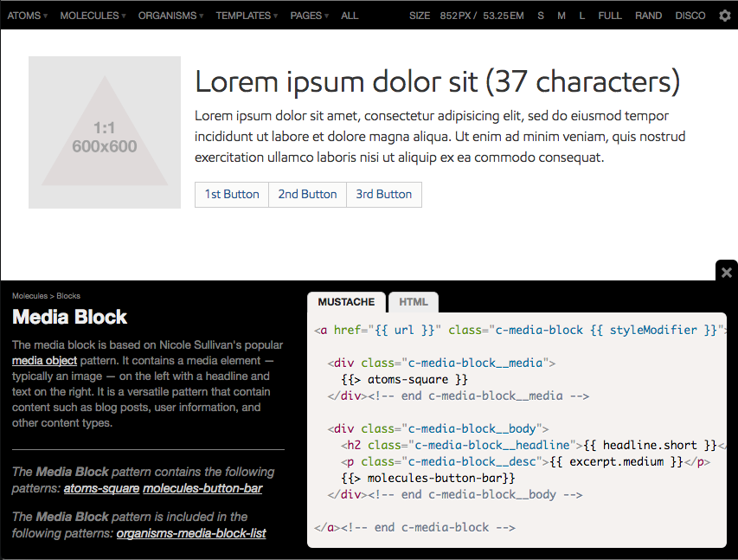
Task: Set viewport to Full width
Action: pyautogui.click(x=610, y=16)
